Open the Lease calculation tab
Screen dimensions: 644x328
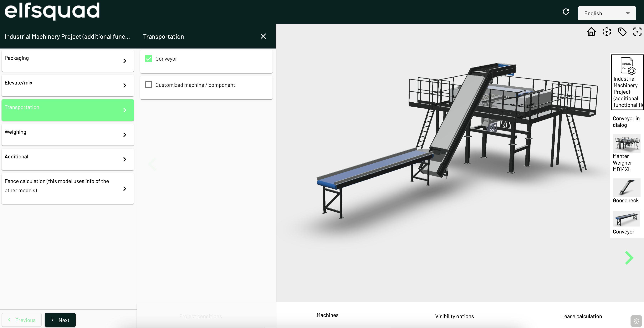tap(581, 316)
